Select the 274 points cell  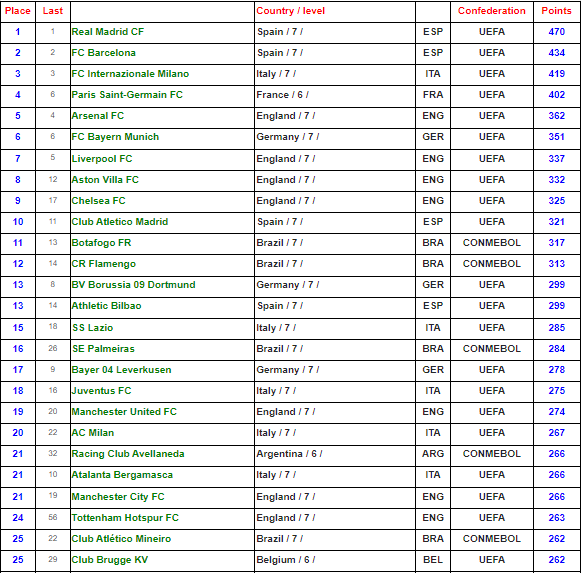[x=556, y=412]
